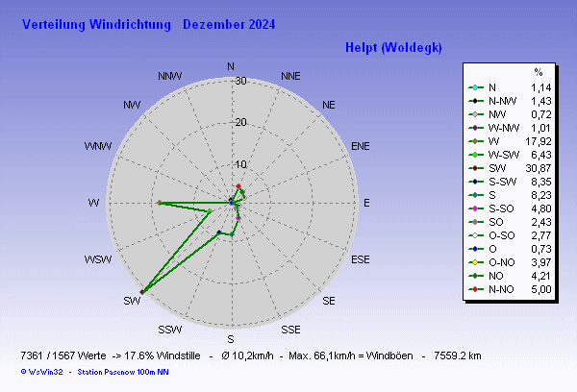Screen dimensions: 577x392
Task: Click the Helpt (Woldegk) station label
Action: [x=391, y=48]
